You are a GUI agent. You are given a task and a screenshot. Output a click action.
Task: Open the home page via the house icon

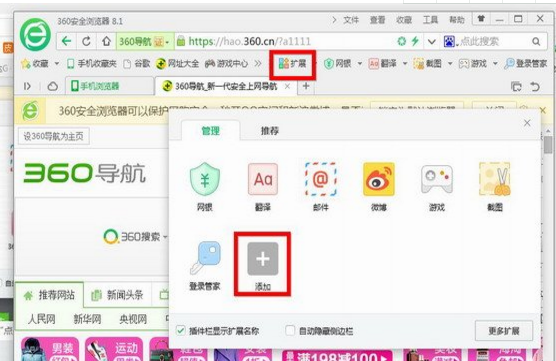(x=106, y=41)
